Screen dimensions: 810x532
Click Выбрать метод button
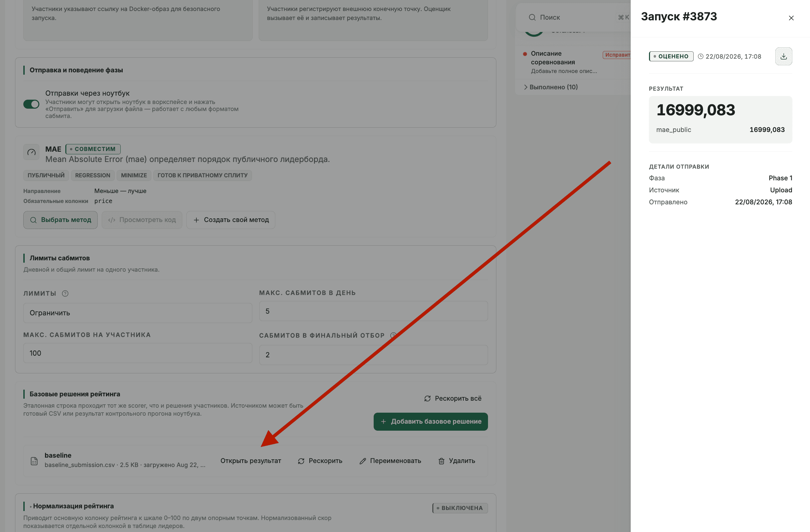tap(60, 220)
